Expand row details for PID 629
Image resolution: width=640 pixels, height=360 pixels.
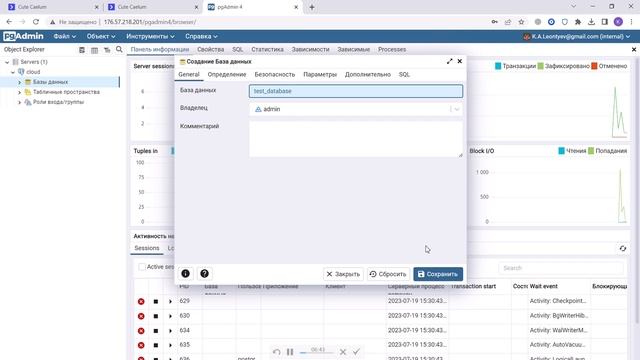170,301
